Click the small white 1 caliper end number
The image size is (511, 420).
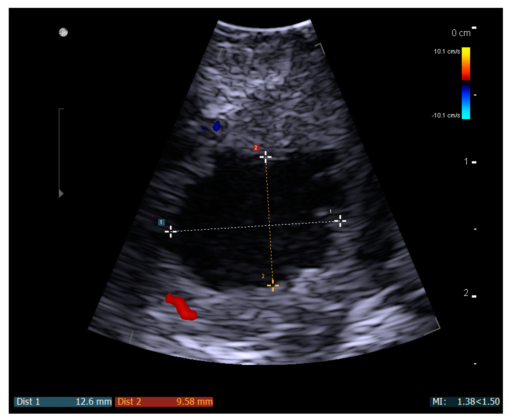(330, 212)
